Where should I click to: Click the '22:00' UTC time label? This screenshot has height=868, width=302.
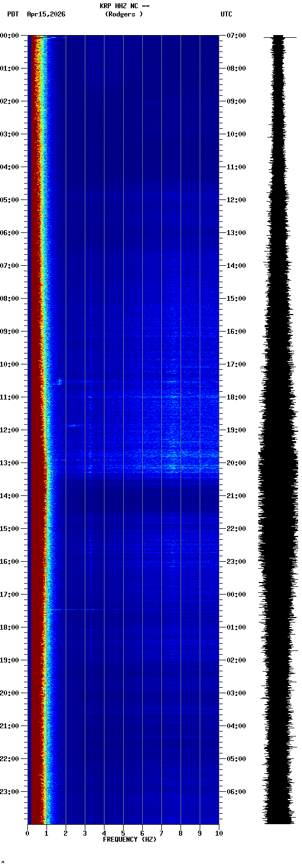pyautogui.click(x=236, y=529)
